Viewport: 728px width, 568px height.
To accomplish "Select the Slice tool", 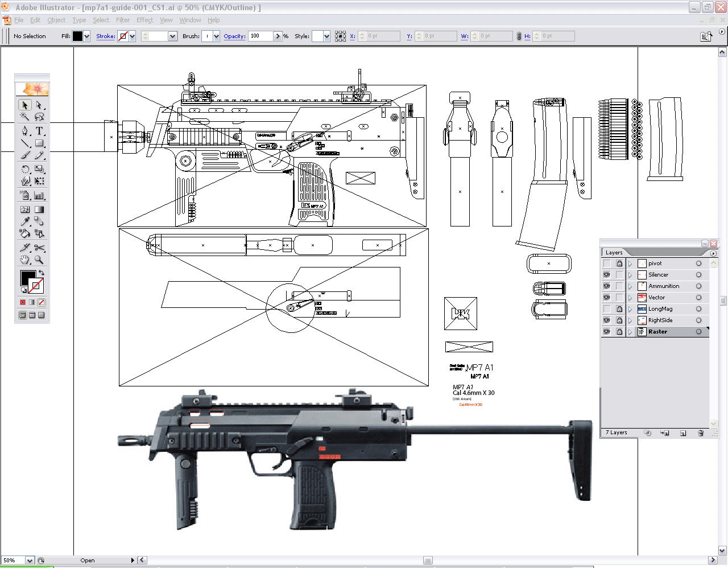I will point(25,248).
